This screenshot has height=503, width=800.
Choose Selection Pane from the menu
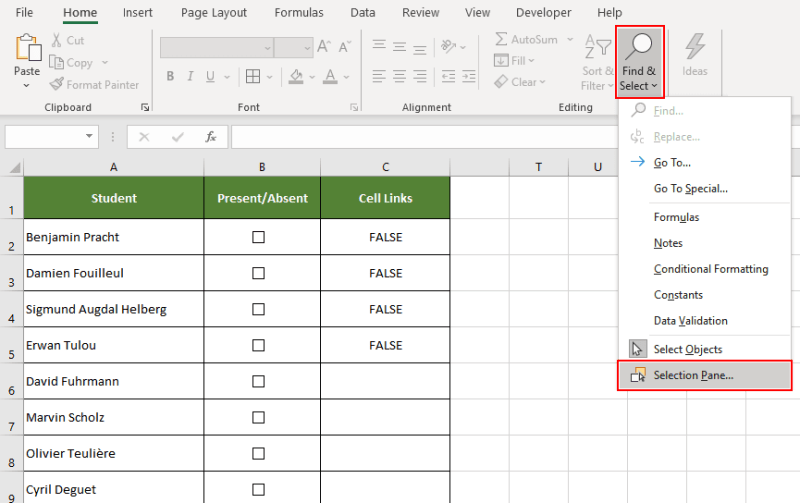point(705,375)
